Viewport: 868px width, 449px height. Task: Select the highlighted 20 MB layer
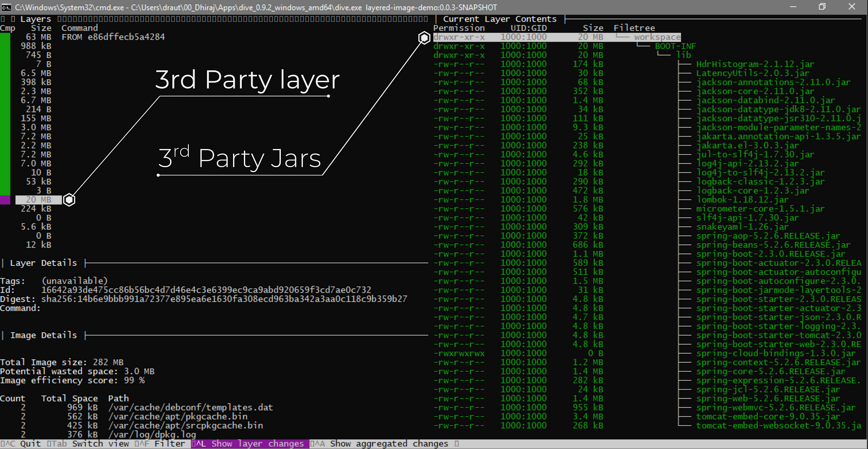[x=39, y=200]
